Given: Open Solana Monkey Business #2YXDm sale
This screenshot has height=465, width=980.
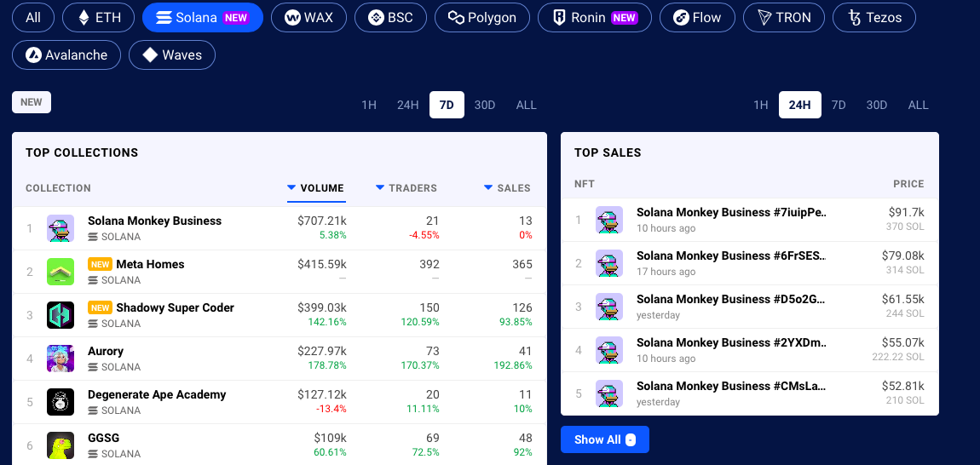Looking at the screenshot, I should tap(732, 342).
